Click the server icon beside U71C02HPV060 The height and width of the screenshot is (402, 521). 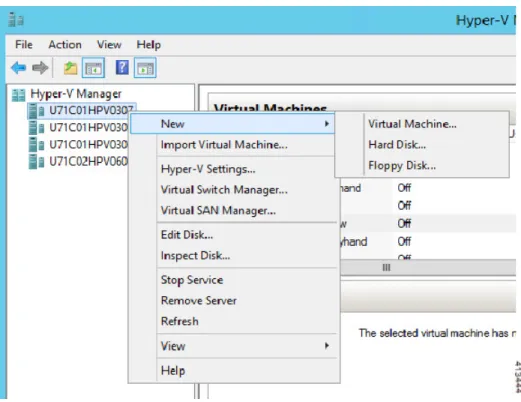click(x=36, y=162)
